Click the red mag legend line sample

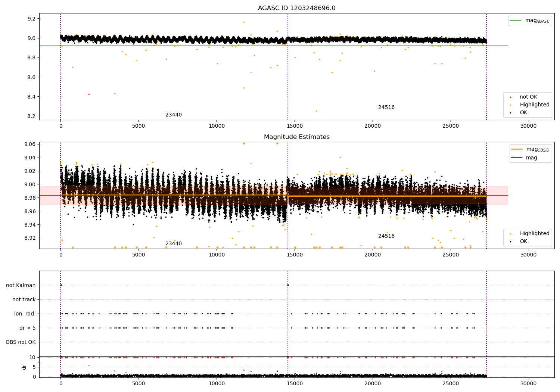(517, 158)
